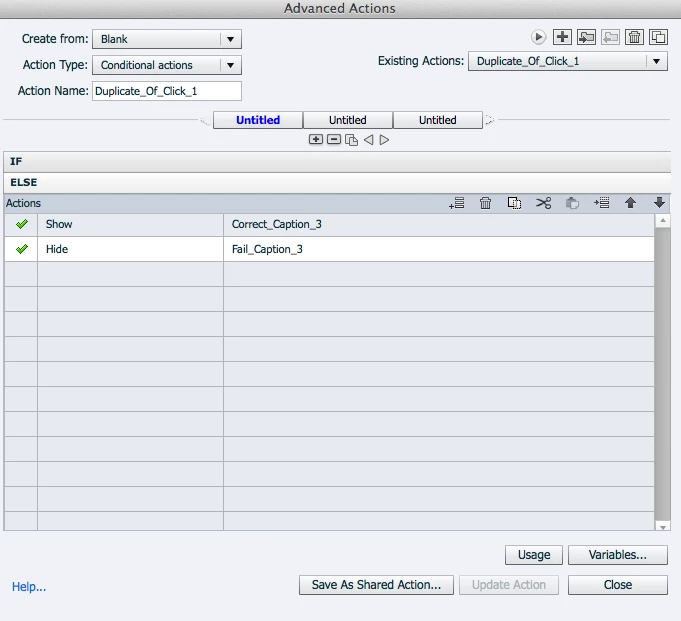Paste action row icon
681x621 pixels.
pyautogui.click(x=572, y=203)
